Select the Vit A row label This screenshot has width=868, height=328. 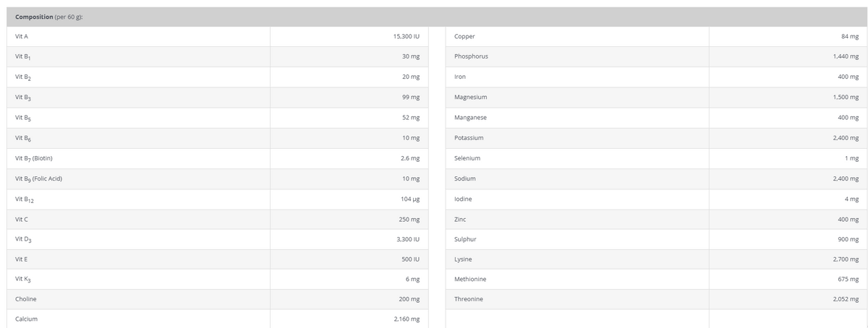tap(21, 36)
